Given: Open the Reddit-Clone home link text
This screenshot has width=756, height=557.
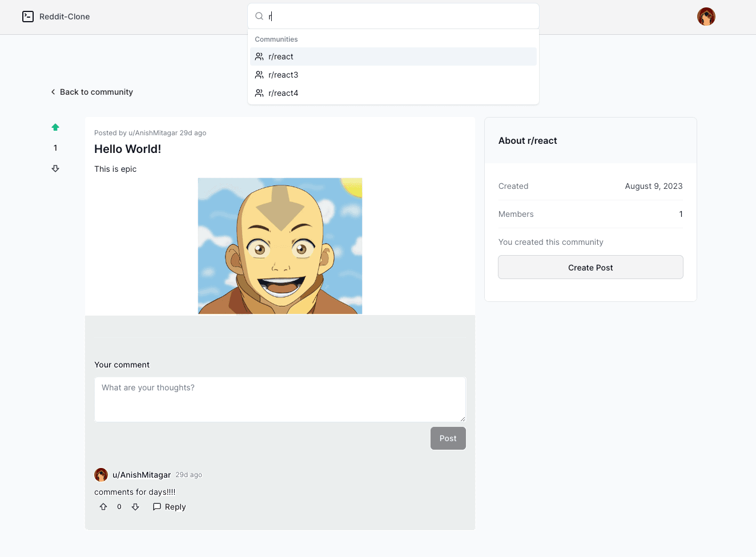Looking at the screenshot, I should pyautogui.click(x=65, y=17).
